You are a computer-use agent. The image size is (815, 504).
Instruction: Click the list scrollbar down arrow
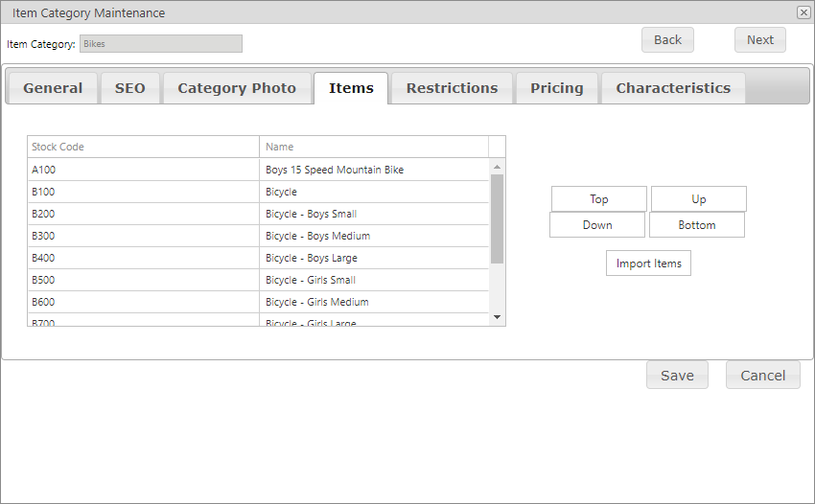tap(497, 317)
